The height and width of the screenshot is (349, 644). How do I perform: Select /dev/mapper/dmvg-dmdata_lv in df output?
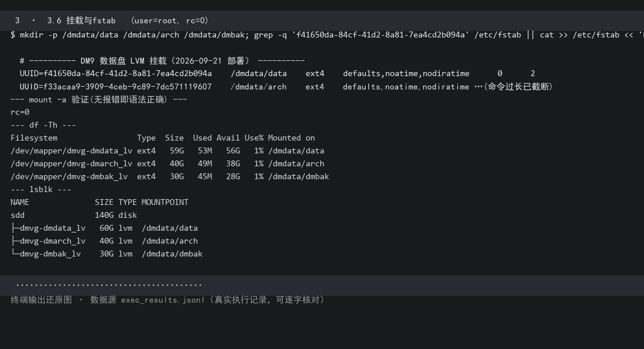click(71, 150)
